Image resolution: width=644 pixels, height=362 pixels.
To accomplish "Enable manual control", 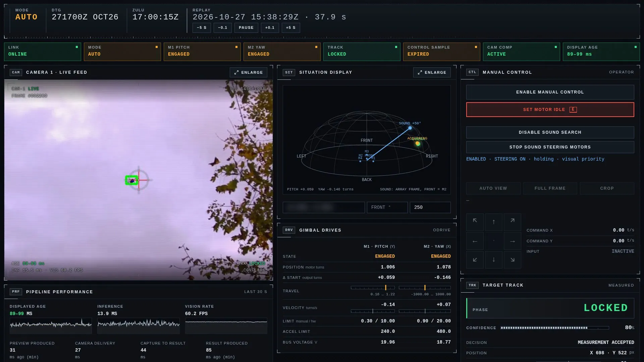I will tap(550, 92).
